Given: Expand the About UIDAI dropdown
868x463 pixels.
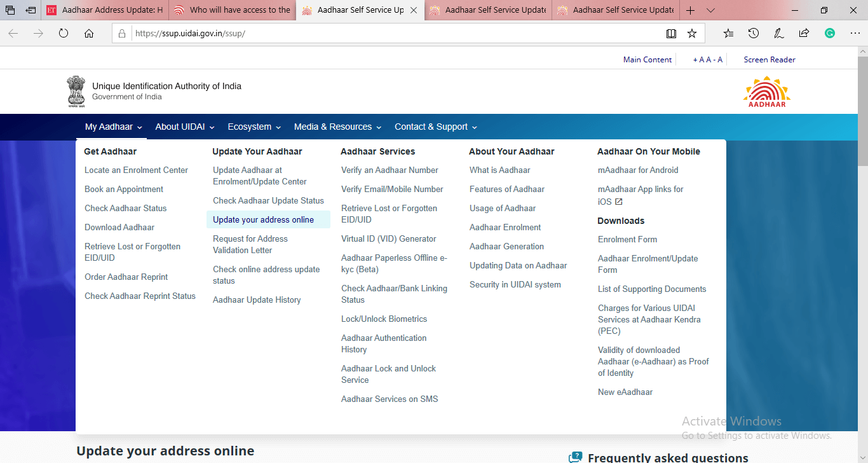Looking at the screenshot, I should [185, 127].
